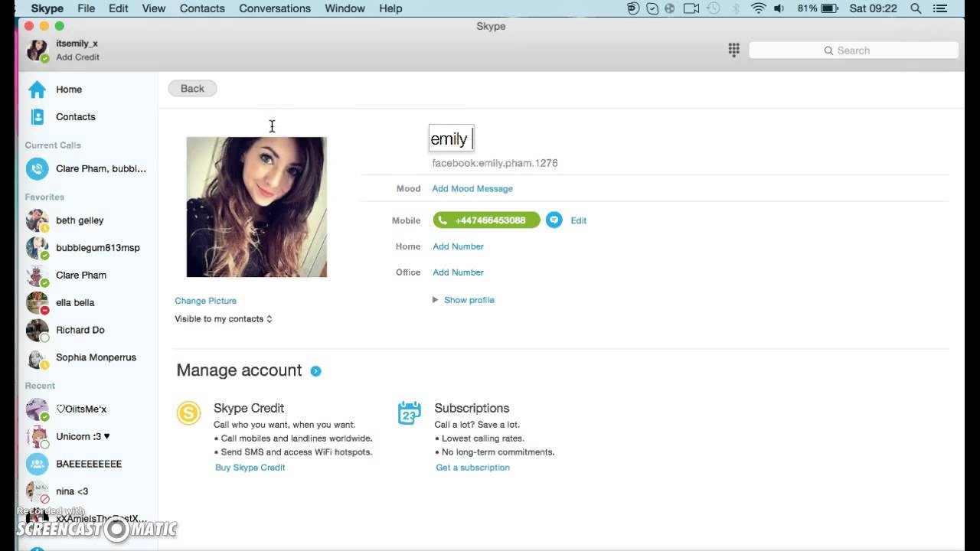Click the volume icon in menu bar

click(x=779, y=8)
